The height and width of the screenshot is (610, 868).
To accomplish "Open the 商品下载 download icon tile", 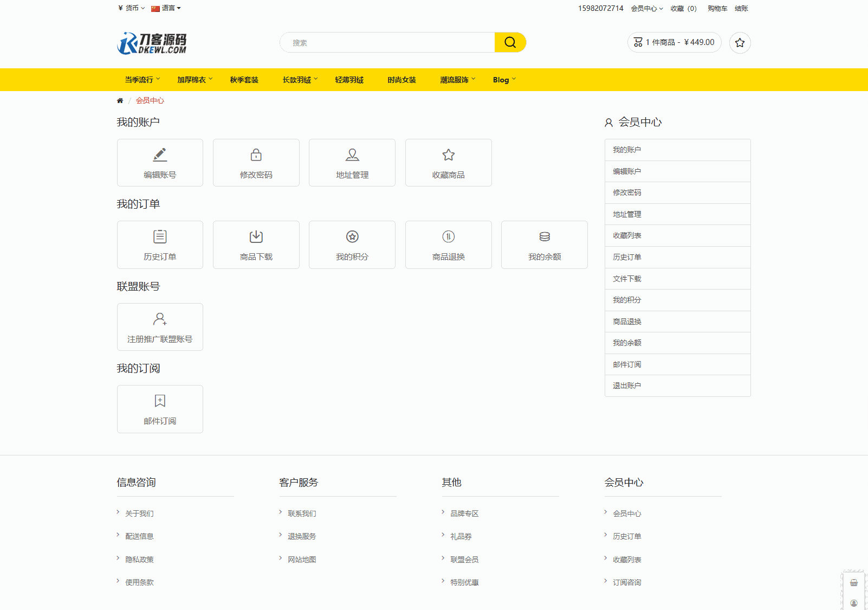I will point(256,245).
